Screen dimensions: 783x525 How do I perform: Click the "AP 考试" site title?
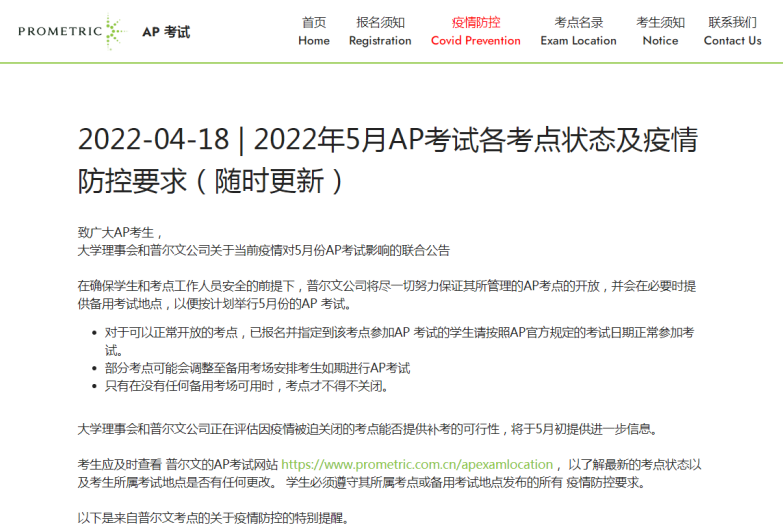[x=165, y=32]
